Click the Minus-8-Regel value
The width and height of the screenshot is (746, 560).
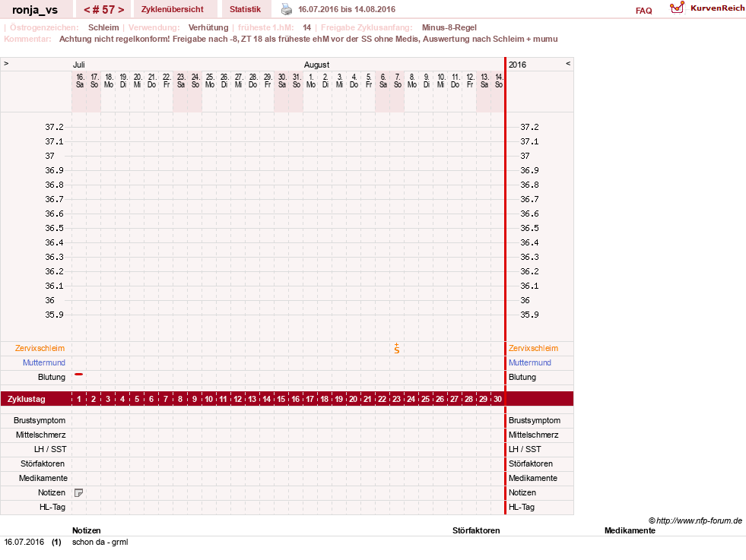[449, 27]
